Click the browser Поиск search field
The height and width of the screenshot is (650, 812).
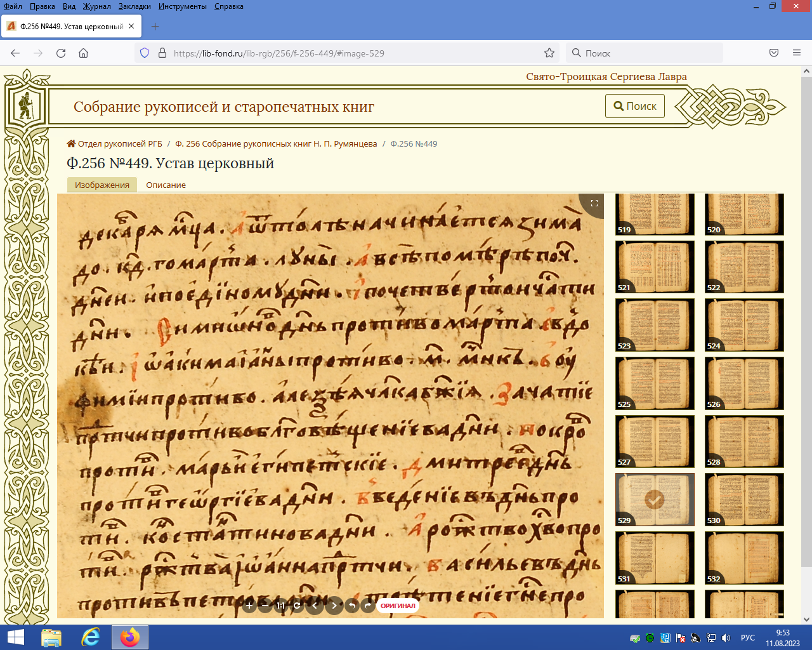pos(647,53)
